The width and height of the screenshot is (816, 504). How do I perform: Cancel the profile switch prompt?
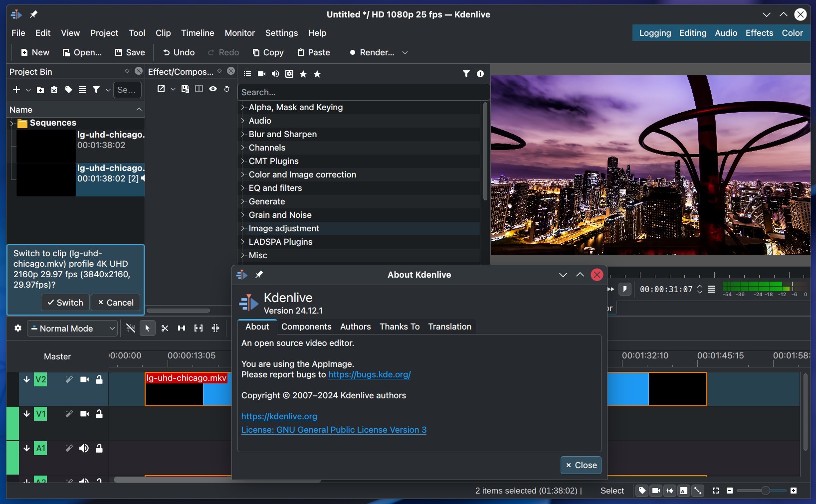click(x=116, y=303)
